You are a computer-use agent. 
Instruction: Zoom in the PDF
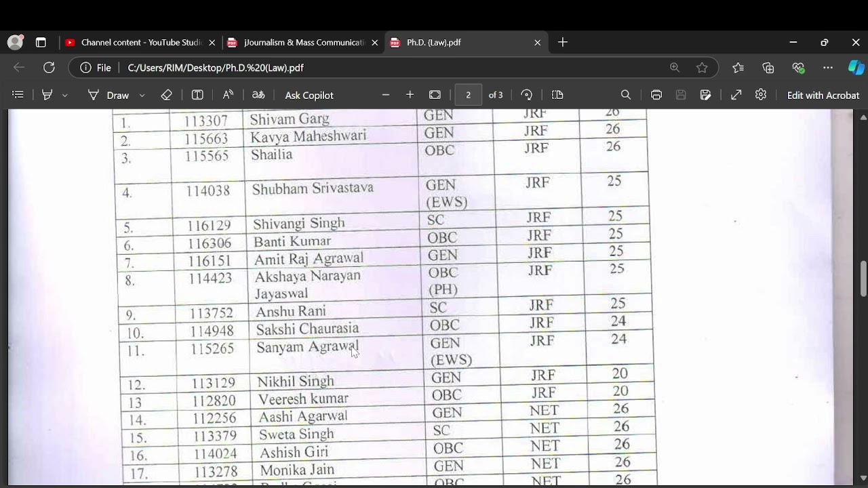tap(410, 95)
